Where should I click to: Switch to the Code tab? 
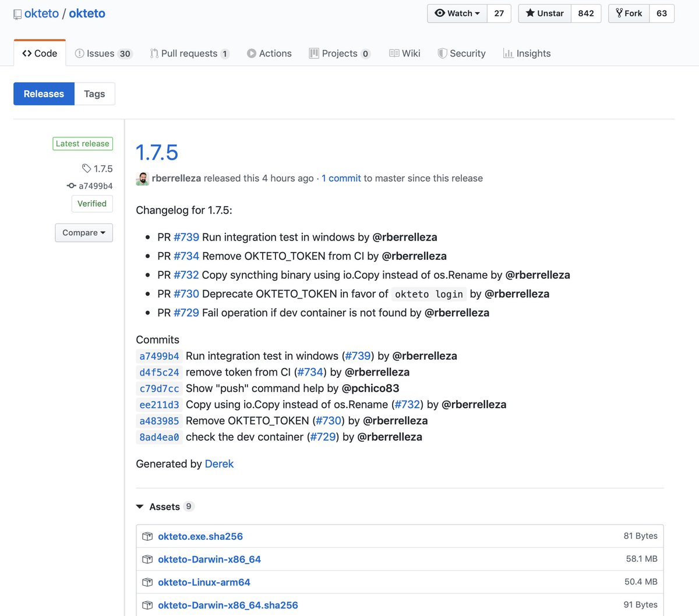point(40,53)
